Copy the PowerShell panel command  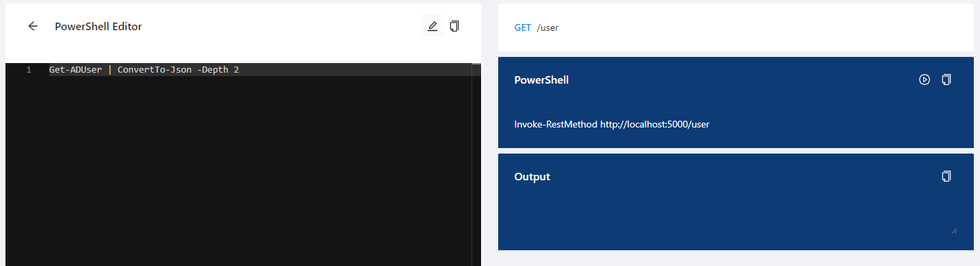(946, 80)
